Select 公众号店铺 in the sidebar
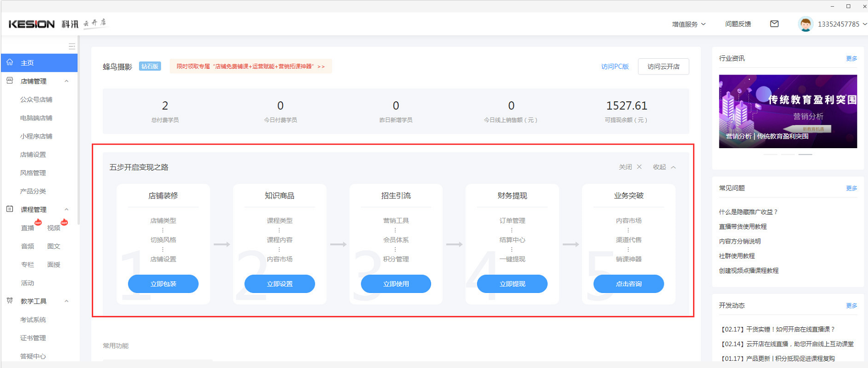 (36, 99)
